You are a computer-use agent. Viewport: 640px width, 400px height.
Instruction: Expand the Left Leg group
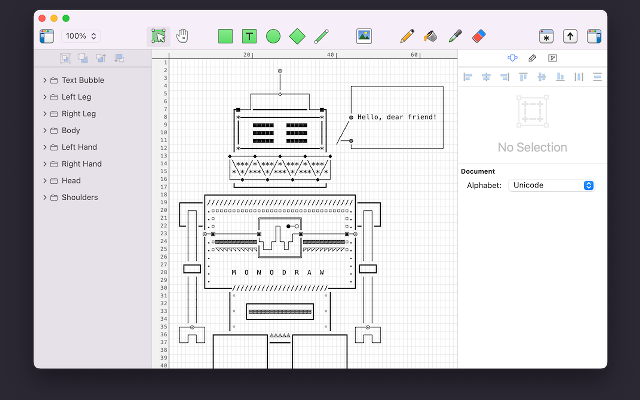pyautogui.click(x=44, y=97)
